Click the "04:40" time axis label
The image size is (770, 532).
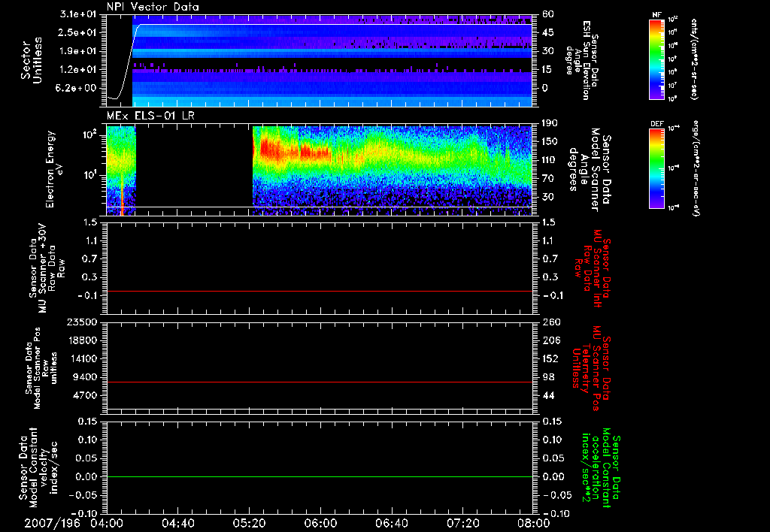[177, 523]
